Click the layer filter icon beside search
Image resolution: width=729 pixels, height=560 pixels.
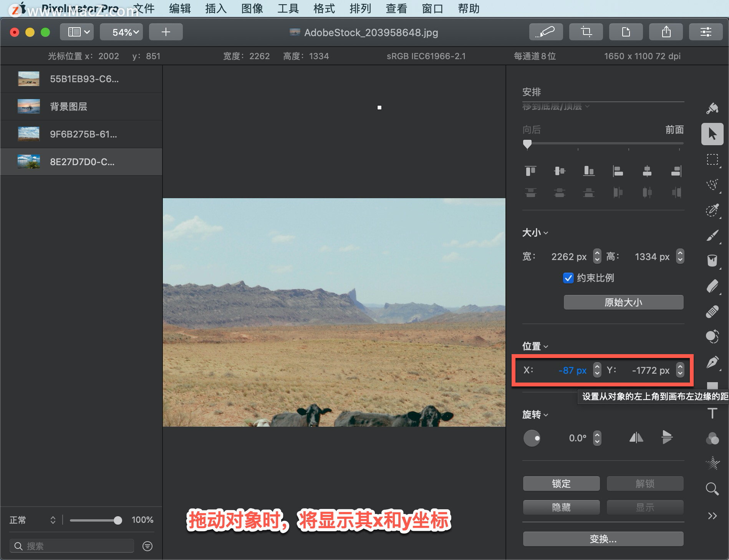click(147, 546)
